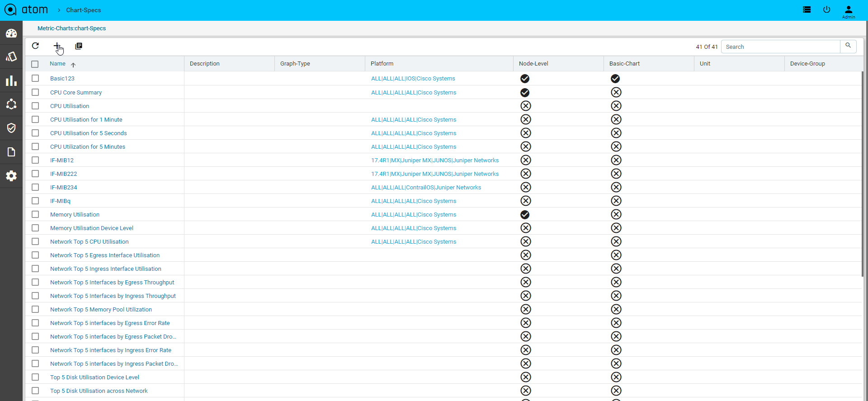Check the Basic123 row checkbox
The image size is (868, 401).
pyautogui.click(x=35, y=78)
